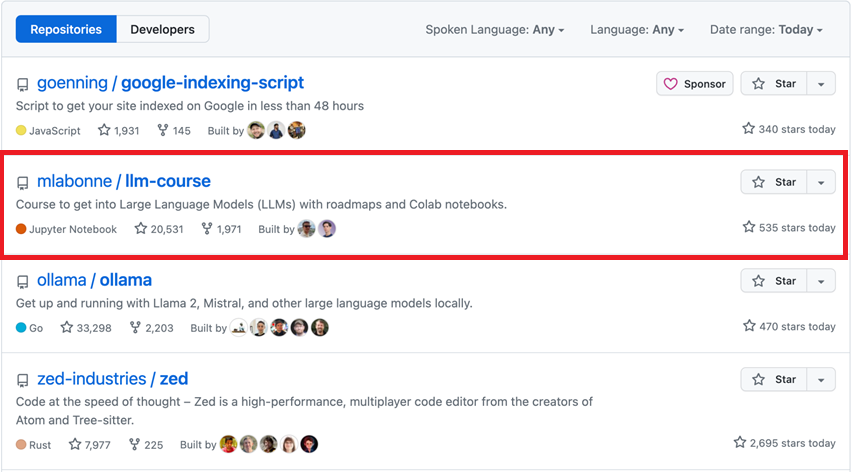Image resolution: width=855 pixels, height=472 pixels.
Task: Click the repo icon beside zed-industries
Action: pyautogui.click(x=22, y=380)
